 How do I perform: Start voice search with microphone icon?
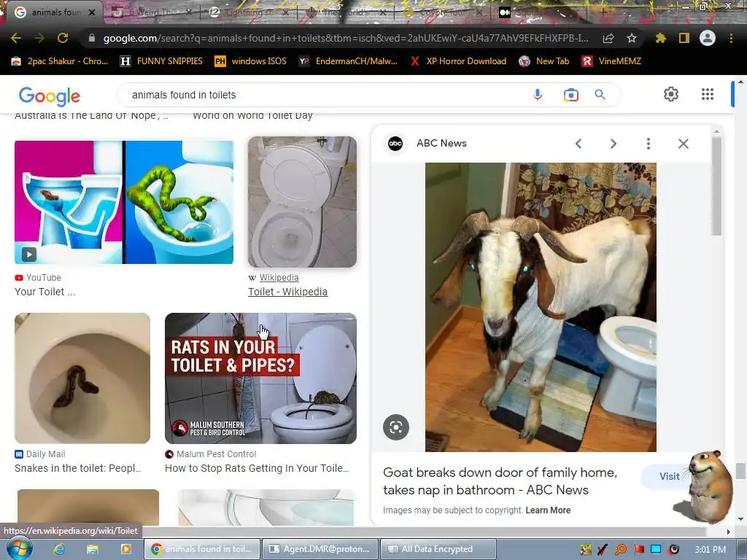538,95
